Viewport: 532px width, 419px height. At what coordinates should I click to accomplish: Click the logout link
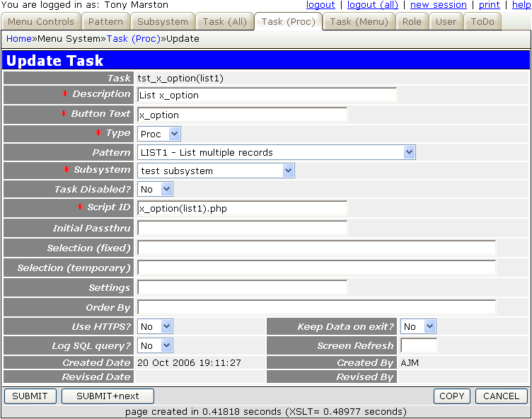[320, 5]
